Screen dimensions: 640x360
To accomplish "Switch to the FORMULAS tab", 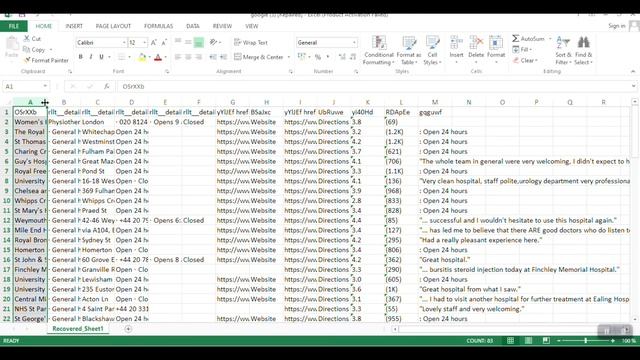I will 158,26.
